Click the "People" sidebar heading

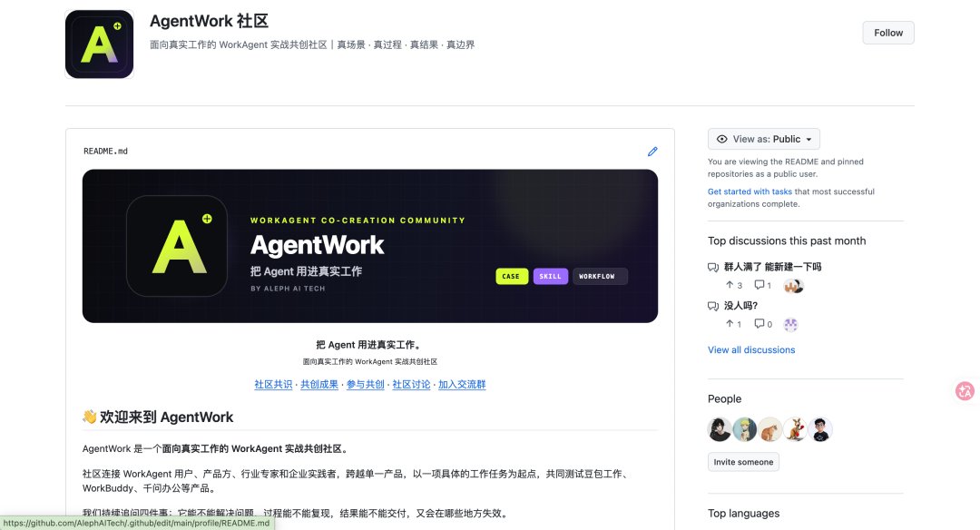pyautogui.click(x=724, y=398)
